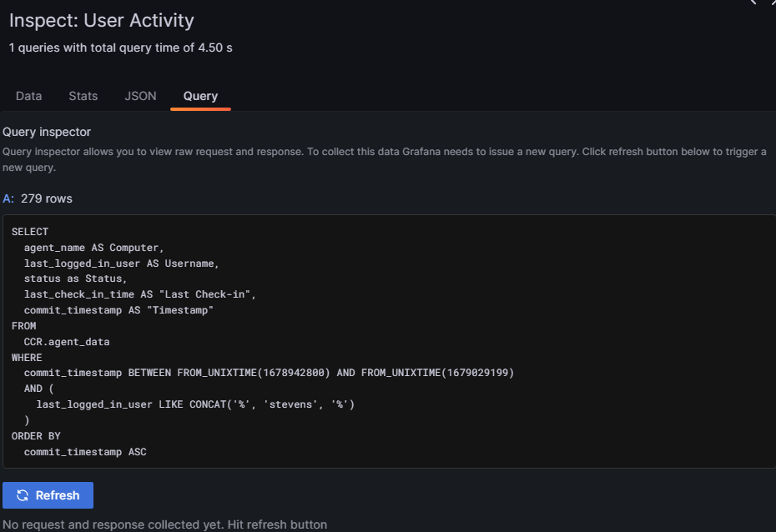Click the total query time summary text

120,48
